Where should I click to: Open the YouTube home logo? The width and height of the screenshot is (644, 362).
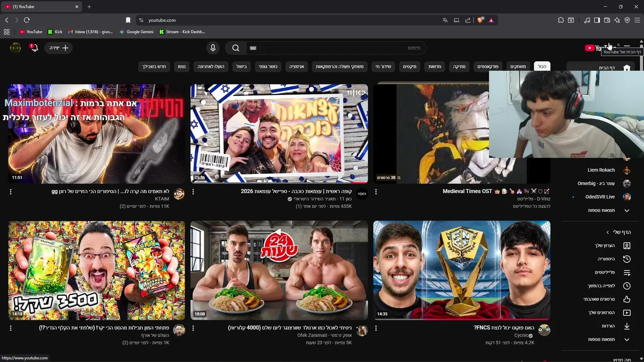tap(600, 48)
